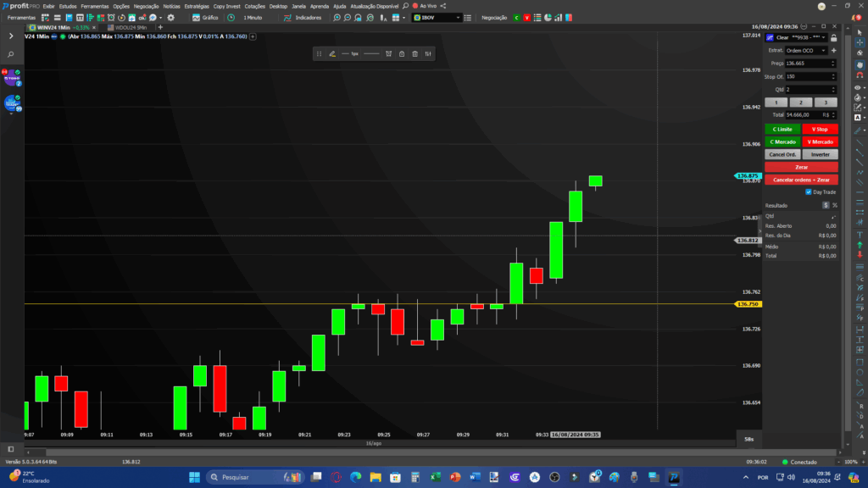Open the chart settings gear icon
Image resolution: width=868 pixels, height=488 pixels.
[x=170, y=18]
